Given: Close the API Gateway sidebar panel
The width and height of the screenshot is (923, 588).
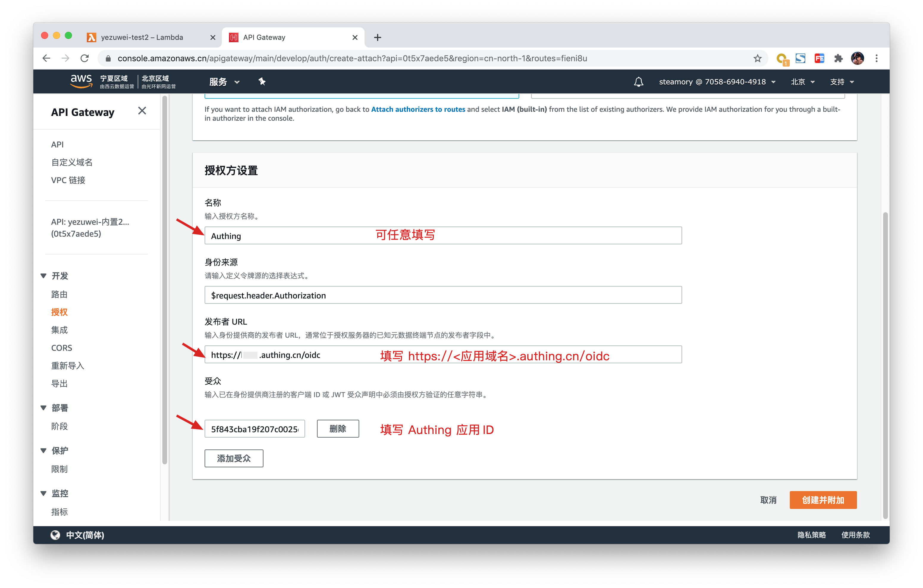Looking at the screenshot, I should [142, 111].
